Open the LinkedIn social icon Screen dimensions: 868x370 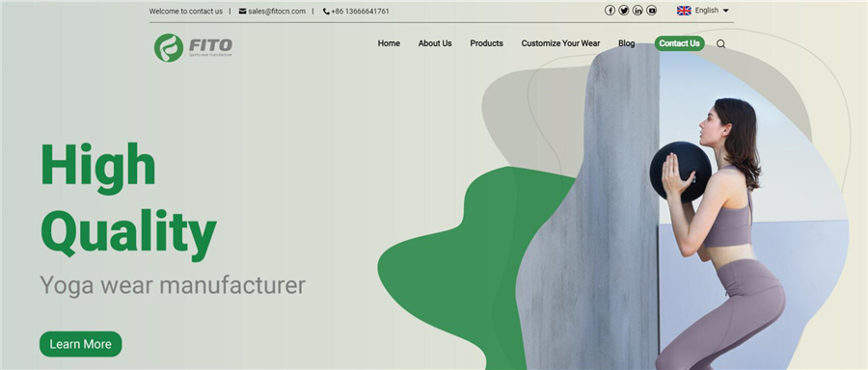point(637,11)
